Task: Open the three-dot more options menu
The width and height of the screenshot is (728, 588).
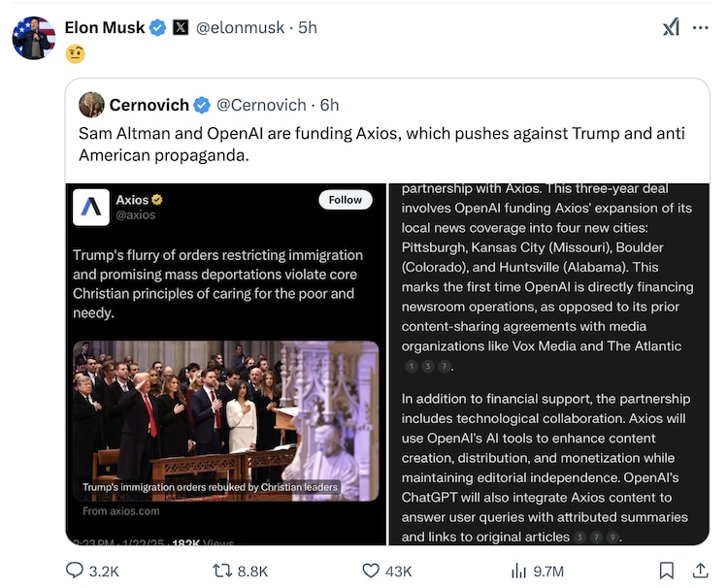Action: pyautogui.click(x=700, y=28)
